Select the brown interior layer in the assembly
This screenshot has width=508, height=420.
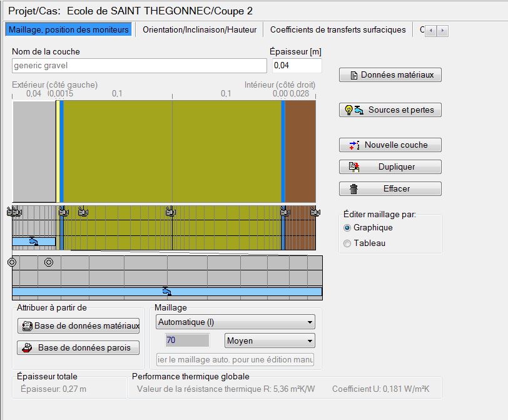(x=300, y=151)
